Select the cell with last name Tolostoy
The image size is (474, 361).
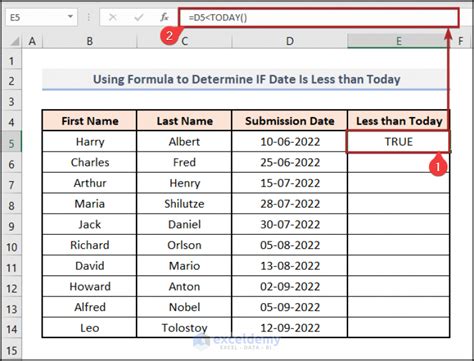[184, 328]
